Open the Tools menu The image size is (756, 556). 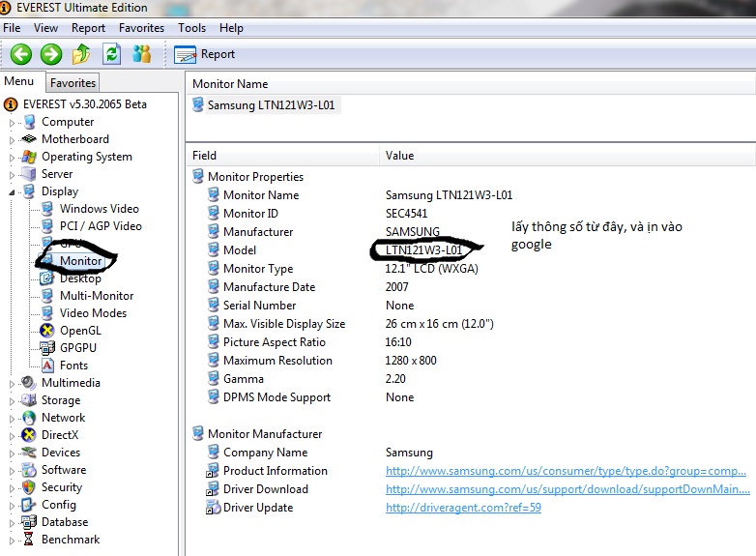coord(191,28)
